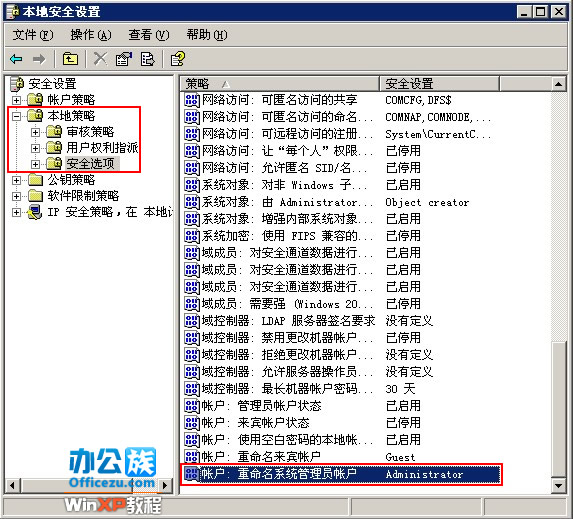The width and height of the screenshot is (573, 519).
Task: Collapse the 本地策略 tree node
Action: click(16, 116)
